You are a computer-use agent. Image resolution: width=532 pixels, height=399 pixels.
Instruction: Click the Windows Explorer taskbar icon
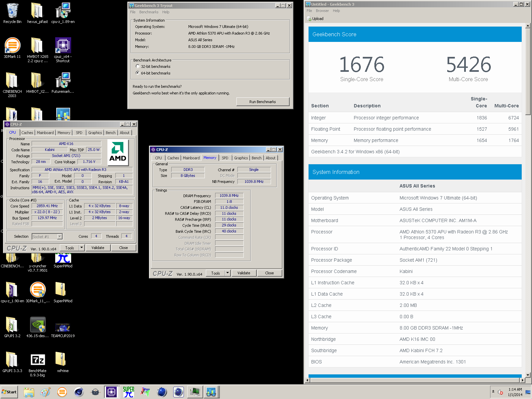click(29, 392)
